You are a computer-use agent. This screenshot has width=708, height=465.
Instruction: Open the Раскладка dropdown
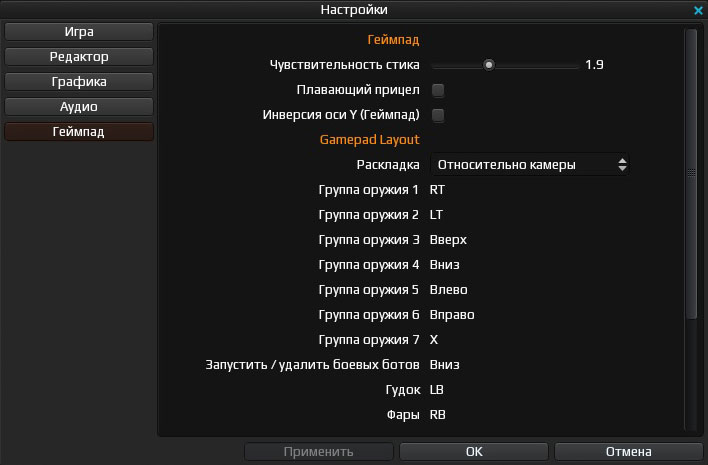[530, 165]
